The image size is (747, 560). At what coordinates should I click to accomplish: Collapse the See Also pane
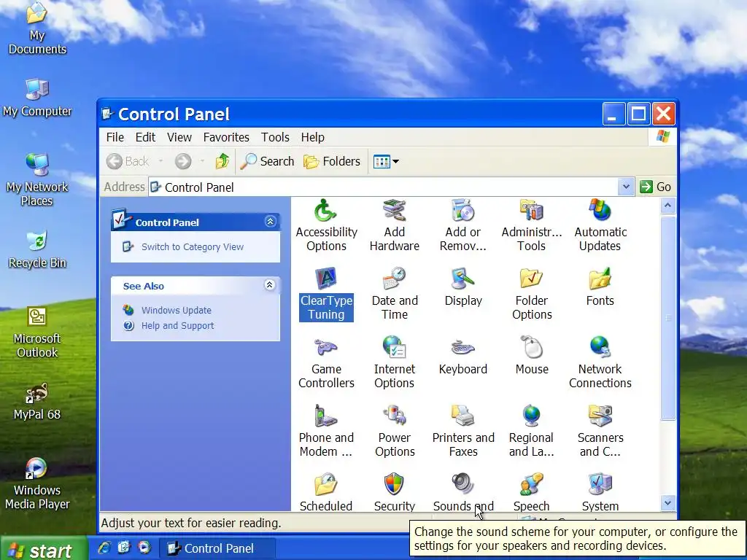coord(270,285)
